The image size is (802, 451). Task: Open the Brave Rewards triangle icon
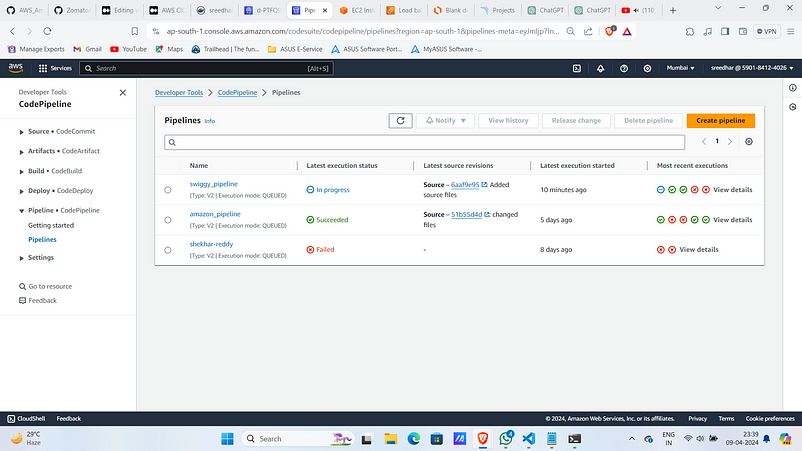tap(627, 32)
